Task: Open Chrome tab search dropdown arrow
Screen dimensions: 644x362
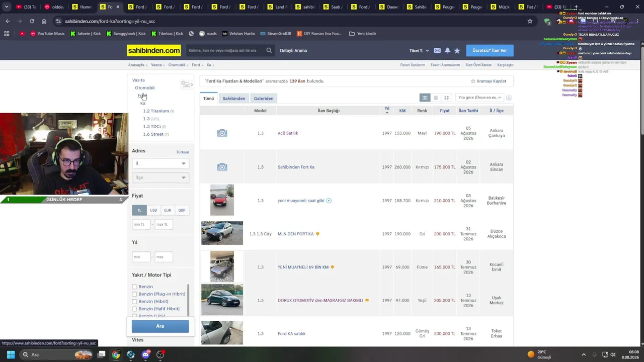Action: (6, 7)
